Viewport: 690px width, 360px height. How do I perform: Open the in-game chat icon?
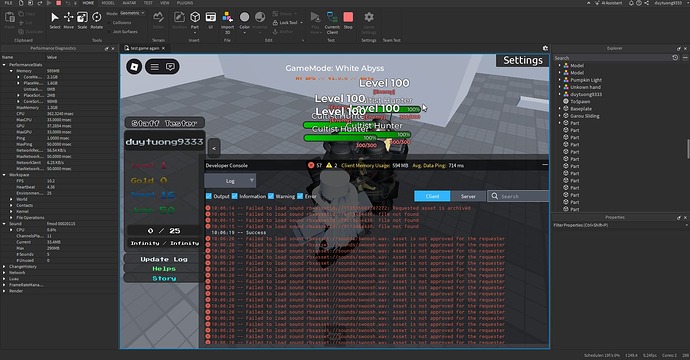(x=170, y=67)
